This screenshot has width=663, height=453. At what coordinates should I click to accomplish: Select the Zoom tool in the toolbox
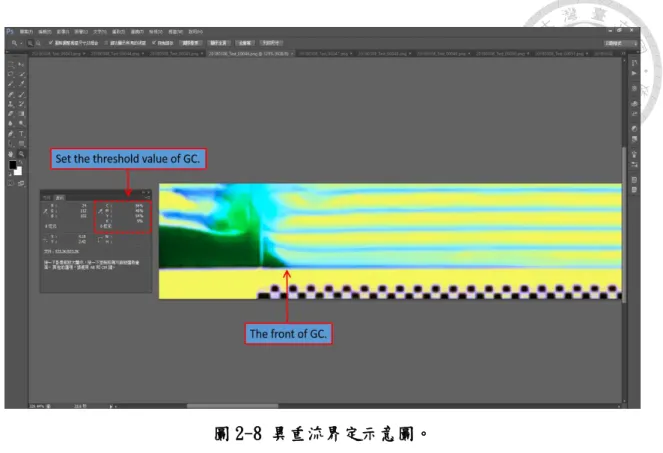22,154
